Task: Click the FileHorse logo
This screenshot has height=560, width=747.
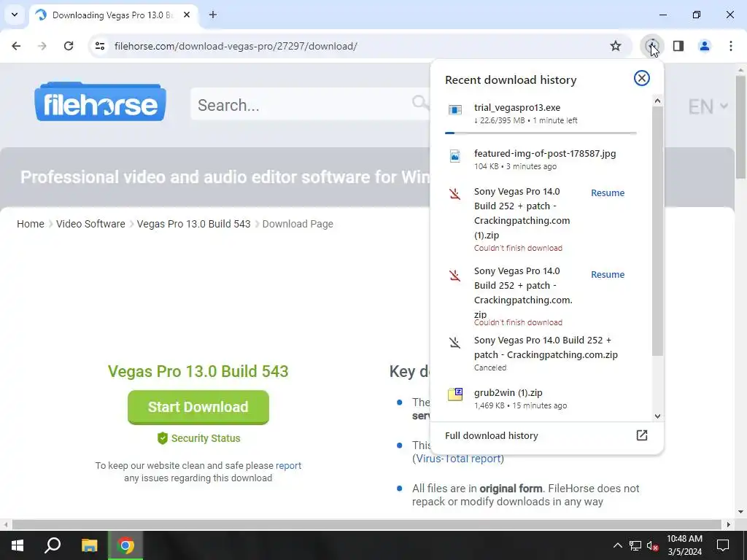Action: [100, 102]
